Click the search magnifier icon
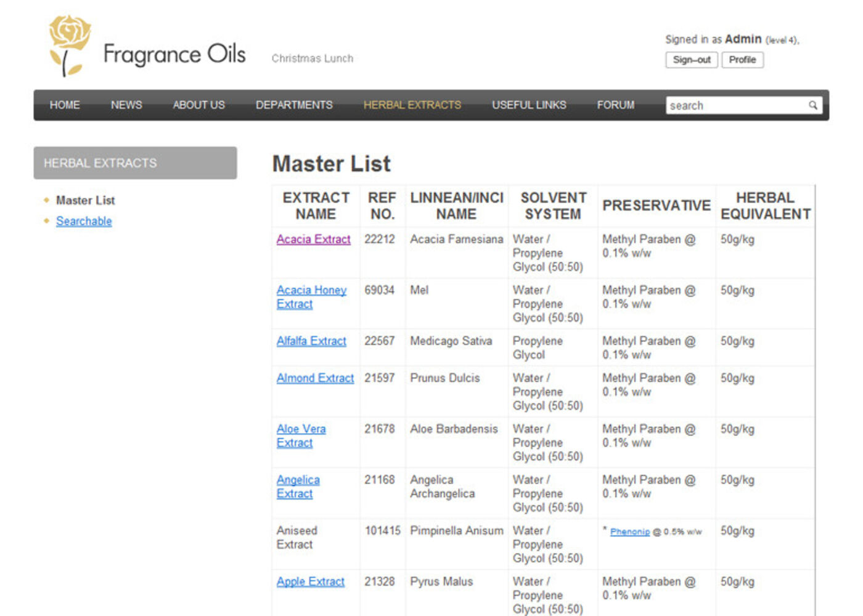The height and width of the screenshot is (616, 863). click(x=813, y=105)
